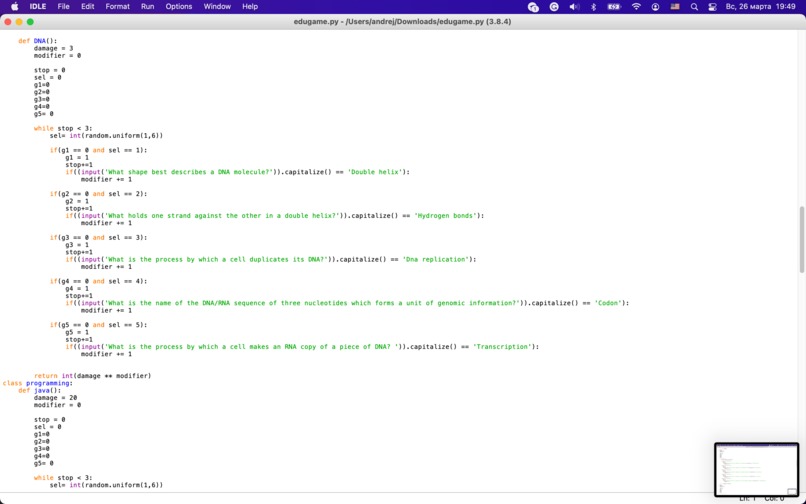Click the 'Hydrogen bonds' string

pyautogui.click(x=445, y=215)
